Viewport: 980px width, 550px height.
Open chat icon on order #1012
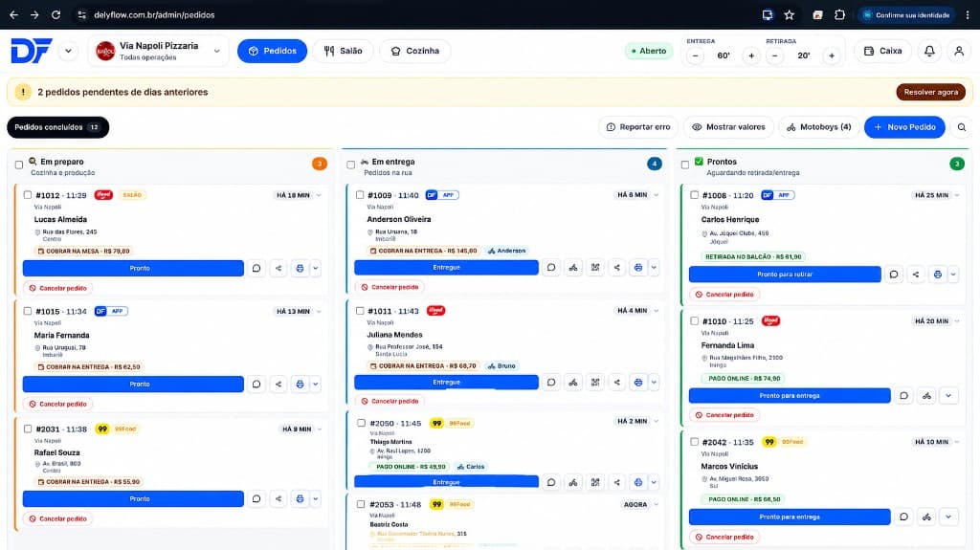pyautogui.click(x=256, y=268)
